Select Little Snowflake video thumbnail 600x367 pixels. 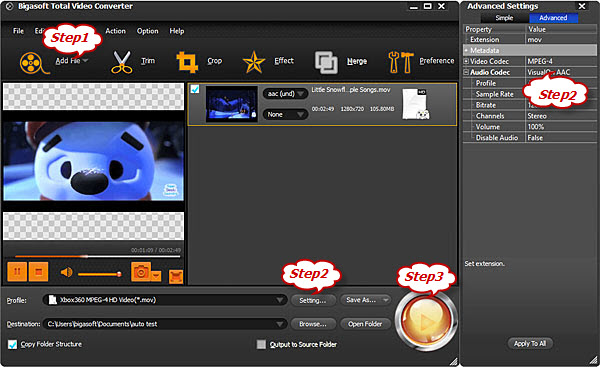tap(232, 104)
